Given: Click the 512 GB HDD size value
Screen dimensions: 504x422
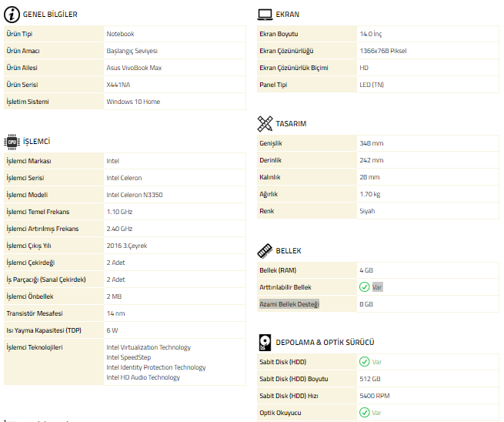Looking at the screenshot, I should click(370, 379).
